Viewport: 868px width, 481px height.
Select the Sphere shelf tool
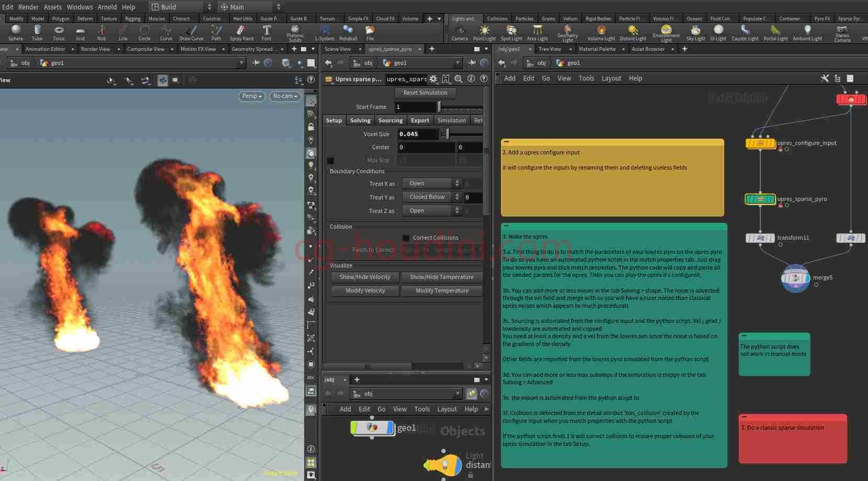16,33
